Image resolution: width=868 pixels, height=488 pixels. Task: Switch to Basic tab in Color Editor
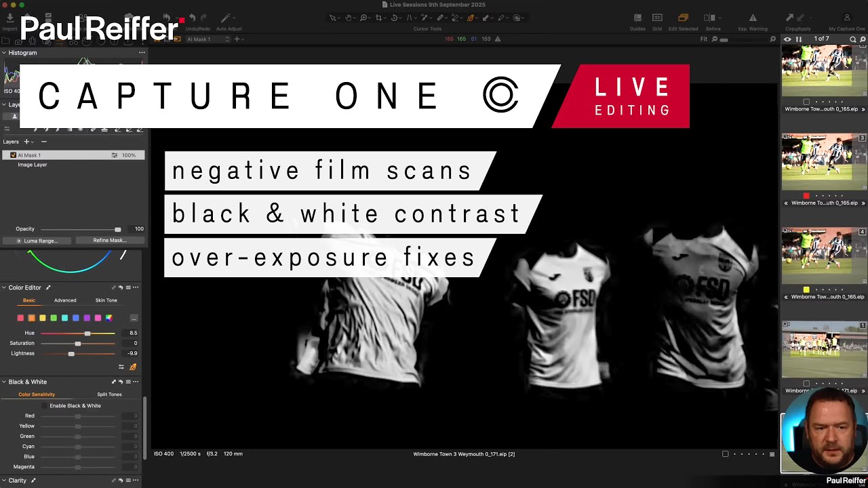point(29,300)
